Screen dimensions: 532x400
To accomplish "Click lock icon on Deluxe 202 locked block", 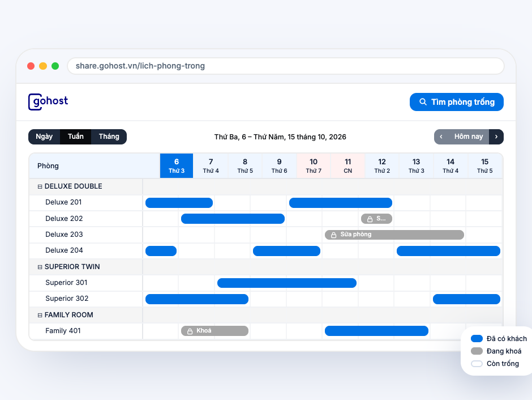I will point(370,219).
